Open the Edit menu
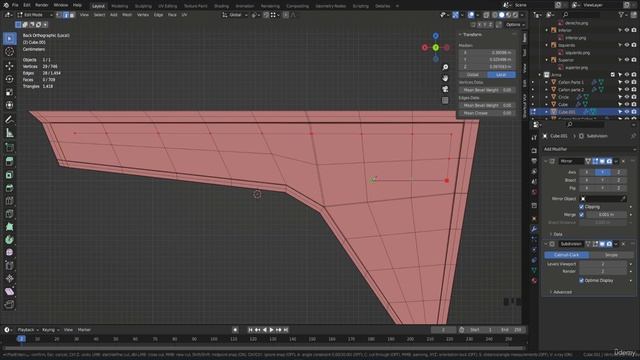640x360 pixels. pos(27,5)
